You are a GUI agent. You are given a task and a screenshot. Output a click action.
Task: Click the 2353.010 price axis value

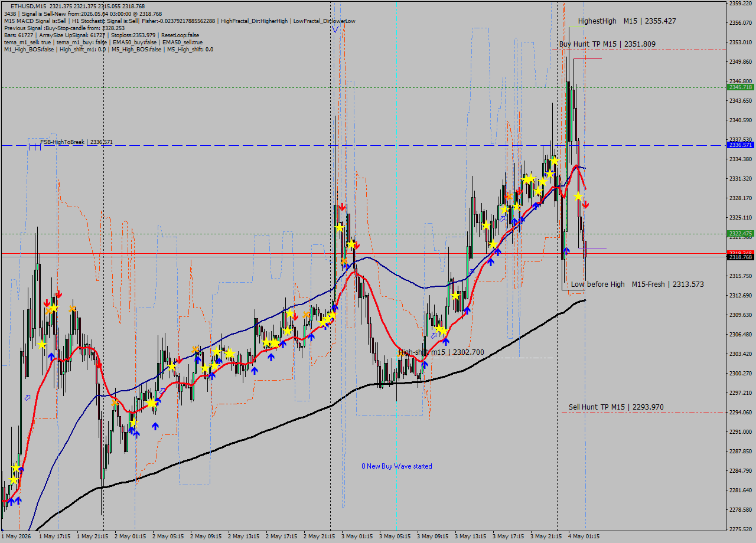tap(741, 42)
